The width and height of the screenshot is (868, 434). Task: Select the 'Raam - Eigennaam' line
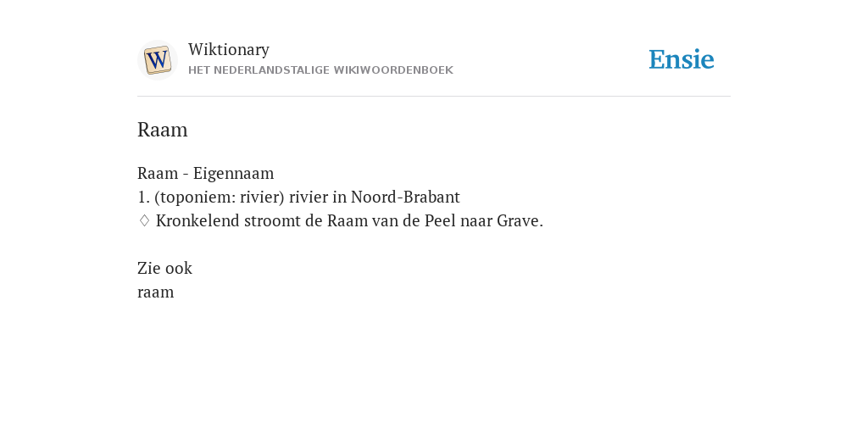(x=205, y=173)
